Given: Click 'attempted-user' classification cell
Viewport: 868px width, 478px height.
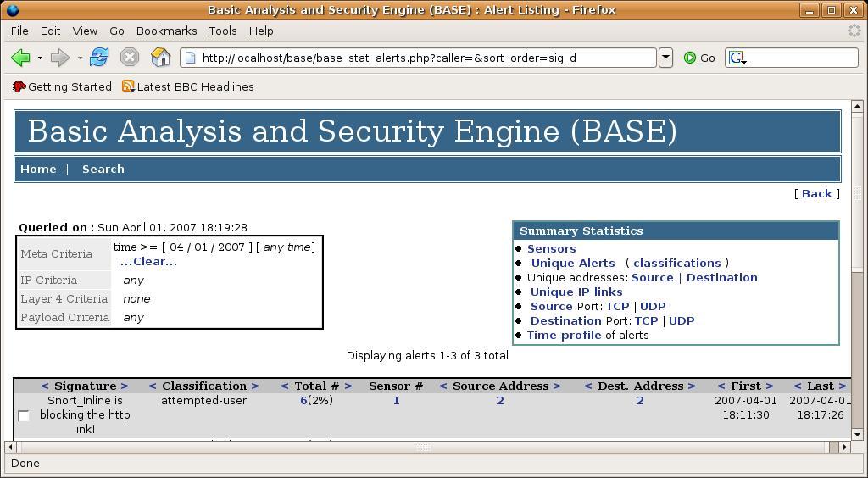Looking at the screenshot, I should coord(203,401).
